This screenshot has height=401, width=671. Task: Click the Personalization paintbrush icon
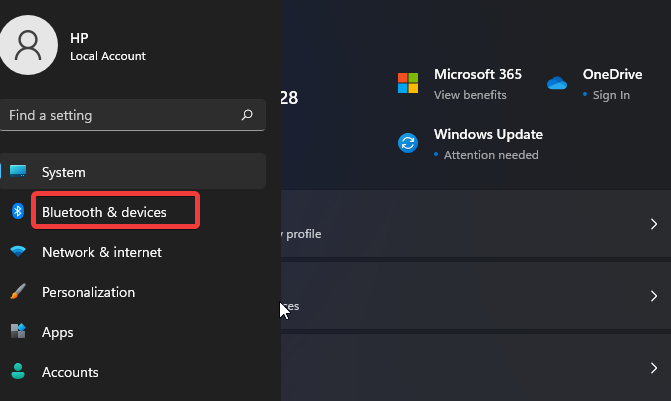(18, 292)
